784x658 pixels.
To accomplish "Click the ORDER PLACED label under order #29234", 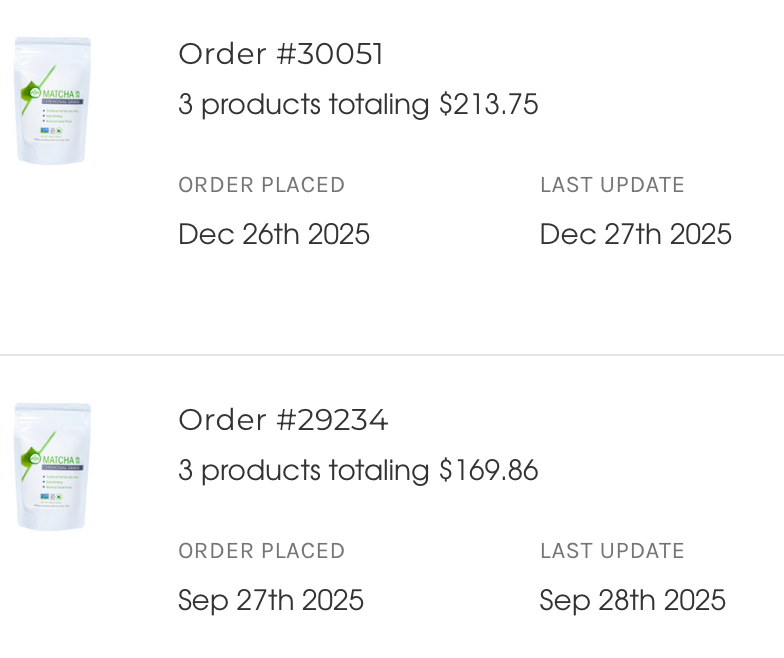I will [261, 551].
